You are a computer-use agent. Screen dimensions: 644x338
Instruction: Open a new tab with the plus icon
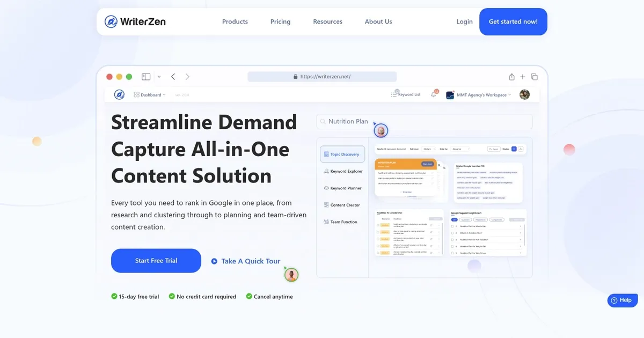click(523, 77)
